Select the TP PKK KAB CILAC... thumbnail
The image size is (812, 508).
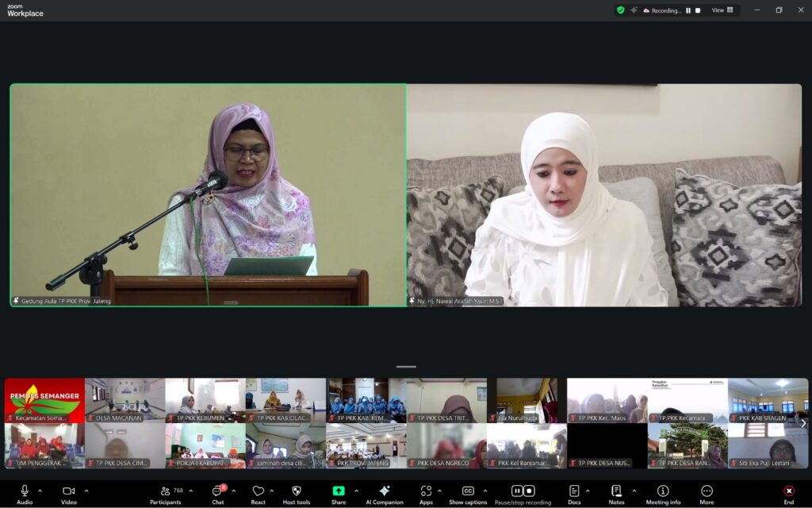point(285,400)
